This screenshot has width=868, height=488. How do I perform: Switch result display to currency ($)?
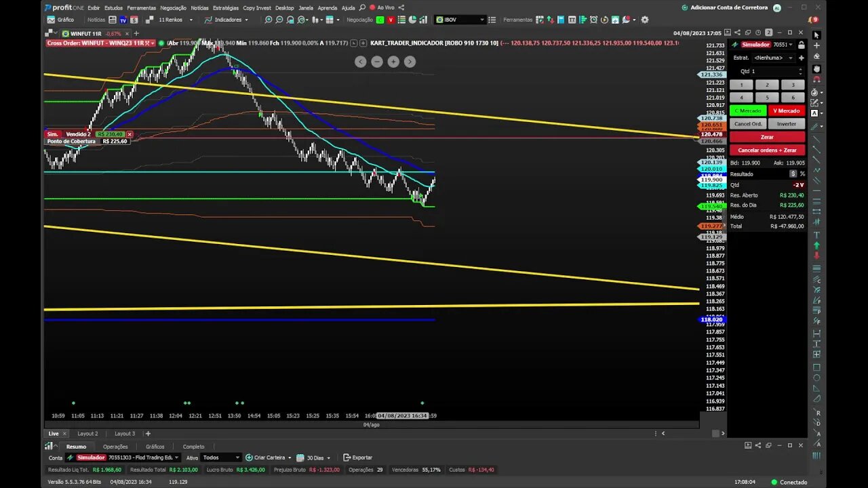click(793, 174)
